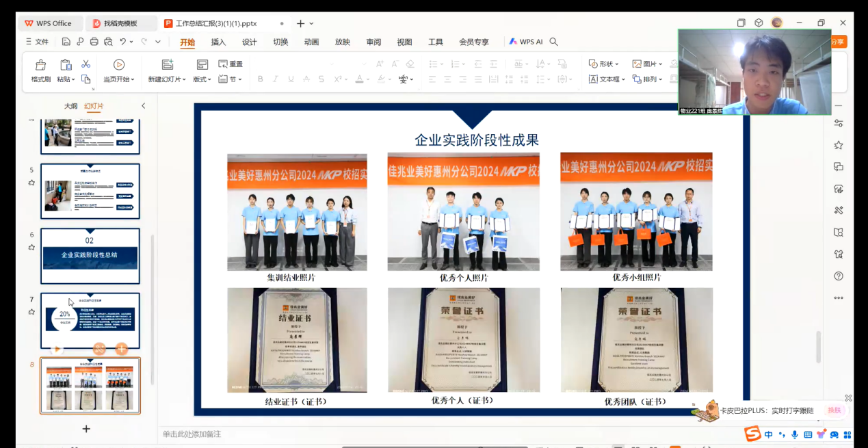Click the Cut scissors icon

(86, 64)
